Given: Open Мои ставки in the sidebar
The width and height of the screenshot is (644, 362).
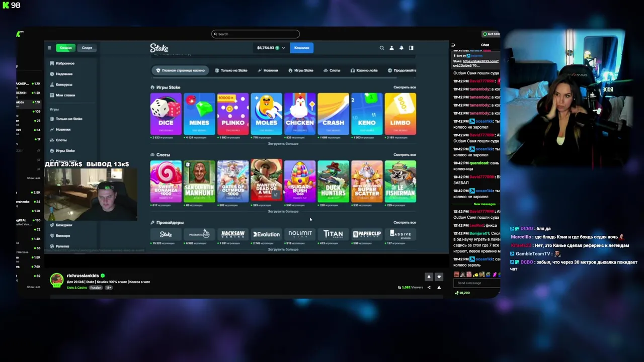Looking at the screenshot, I should pyautogui.click(x=62, y=95).
